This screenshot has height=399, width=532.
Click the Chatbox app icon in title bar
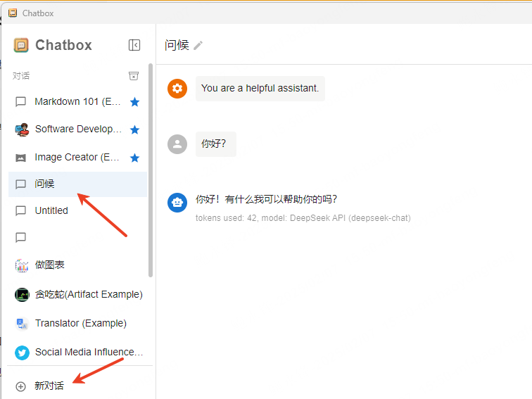[13, 13]
